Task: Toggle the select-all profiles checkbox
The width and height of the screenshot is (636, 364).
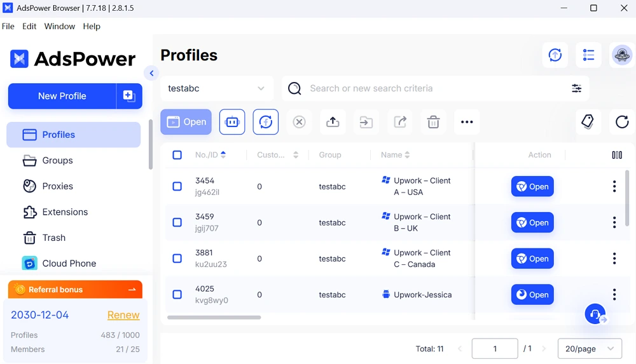Action: (177, 155)
